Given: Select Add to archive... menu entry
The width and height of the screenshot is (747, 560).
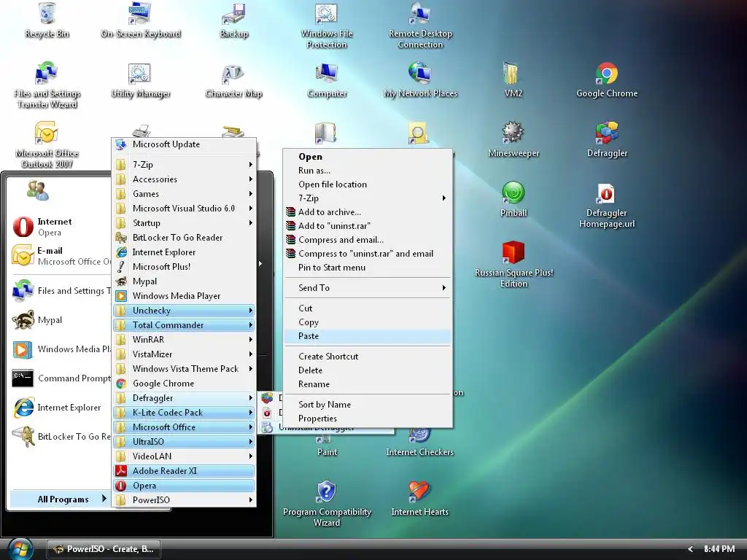Looking at the screenshot, I should 368,212.
